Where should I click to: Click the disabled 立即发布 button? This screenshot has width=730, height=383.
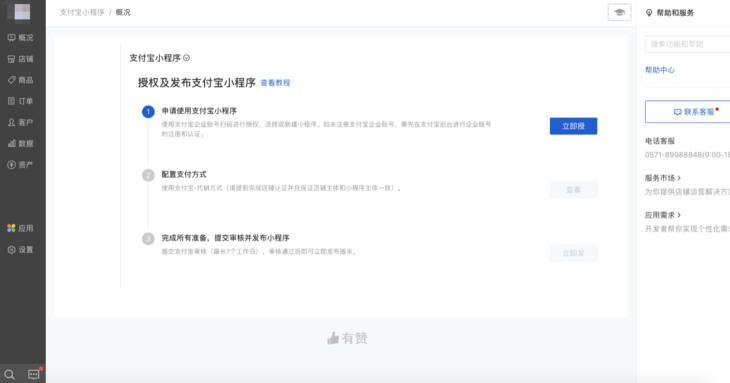573,253
